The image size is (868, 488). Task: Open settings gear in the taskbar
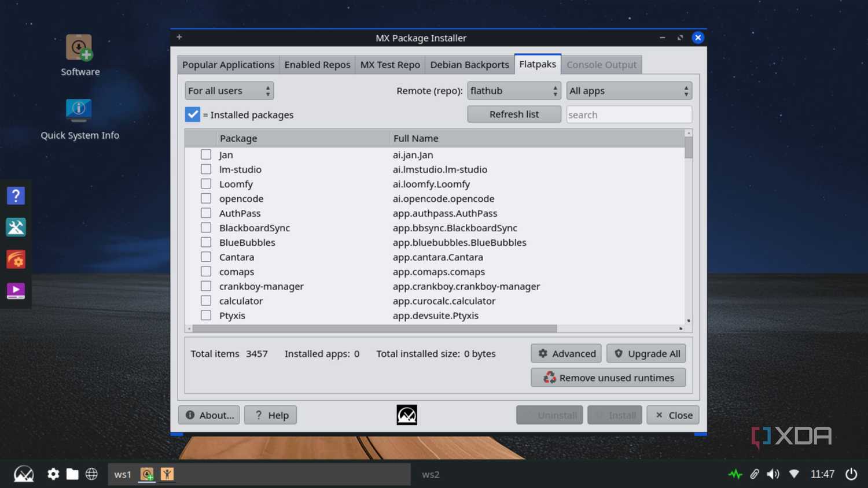pyautogui.click(x=53, y=474)
